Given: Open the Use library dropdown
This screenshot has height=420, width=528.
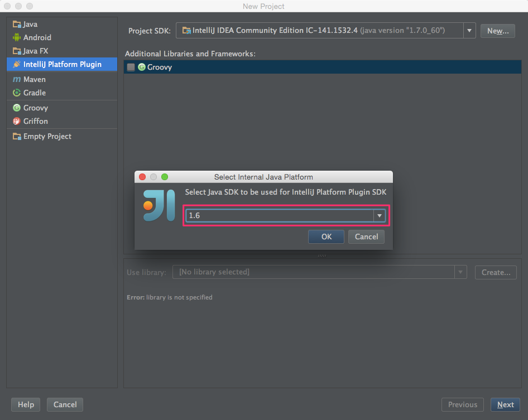Looking at the screenshot, I should click(320, 272).
